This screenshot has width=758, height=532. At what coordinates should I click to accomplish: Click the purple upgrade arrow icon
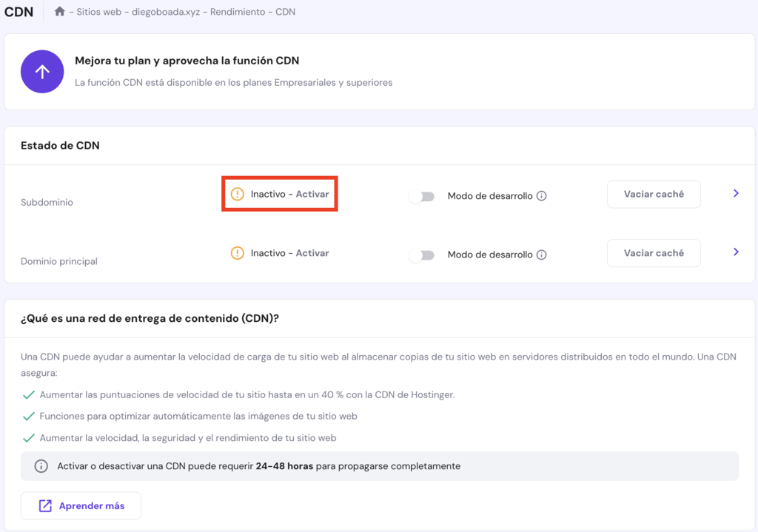[42, 71]
